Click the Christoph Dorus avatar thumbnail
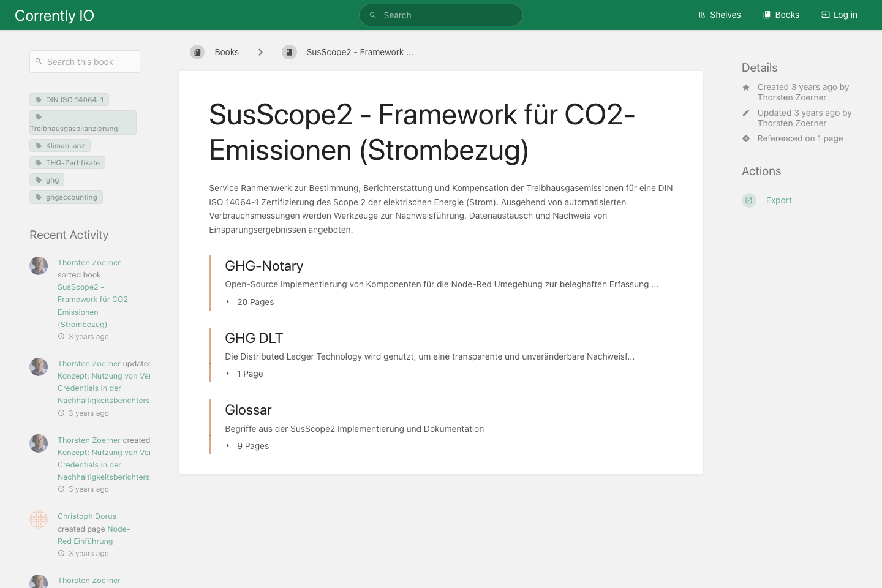Image resolution: width=882 pixels, height=588 pixels. tap(39, 519)
